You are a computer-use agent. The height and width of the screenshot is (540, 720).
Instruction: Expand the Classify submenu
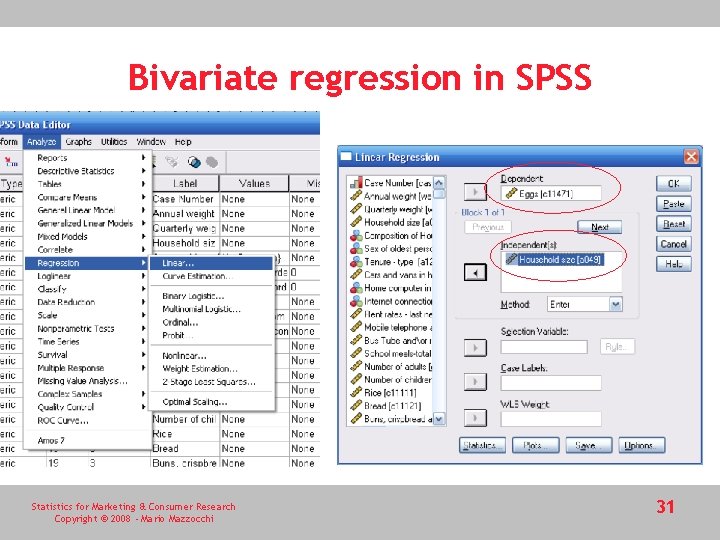click(x=87, y=289)
